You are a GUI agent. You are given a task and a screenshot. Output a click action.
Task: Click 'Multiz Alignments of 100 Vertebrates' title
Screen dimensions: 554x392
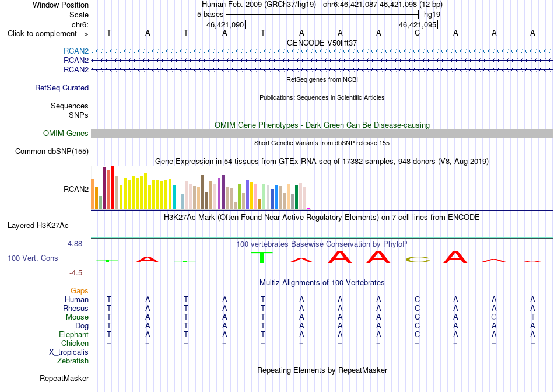coord(322,283)
